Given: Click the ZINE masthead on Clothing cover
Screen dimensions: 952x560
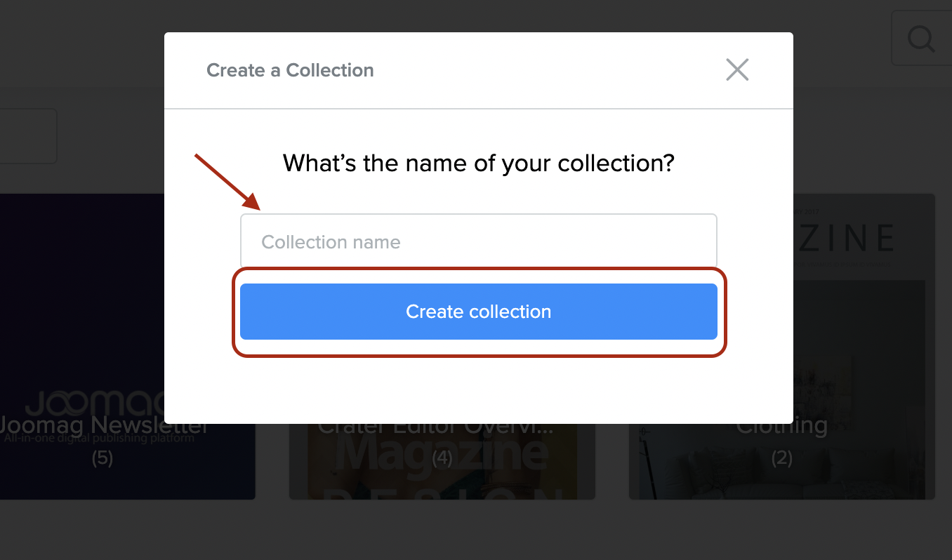Looking at the screenshot, I should [x=849, y=239].
